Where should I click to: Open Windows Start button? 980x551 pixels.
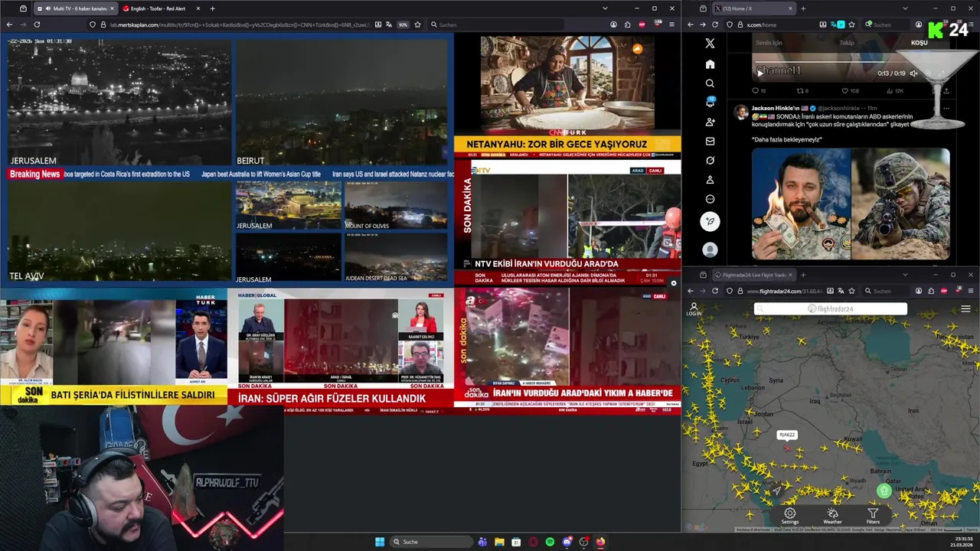coord(379,542)
